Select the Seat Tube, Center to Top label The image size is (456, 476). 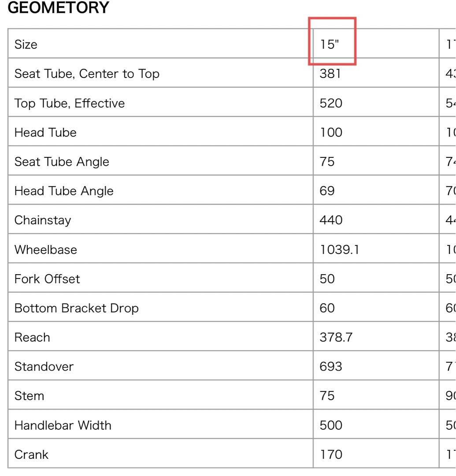tap(87, 74)
